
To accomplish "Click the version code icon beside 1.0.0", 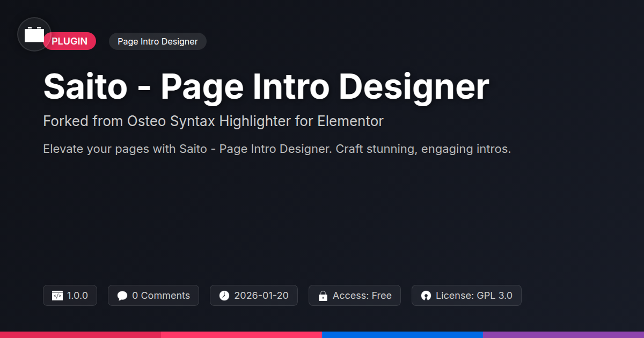I will pos(57,296).
